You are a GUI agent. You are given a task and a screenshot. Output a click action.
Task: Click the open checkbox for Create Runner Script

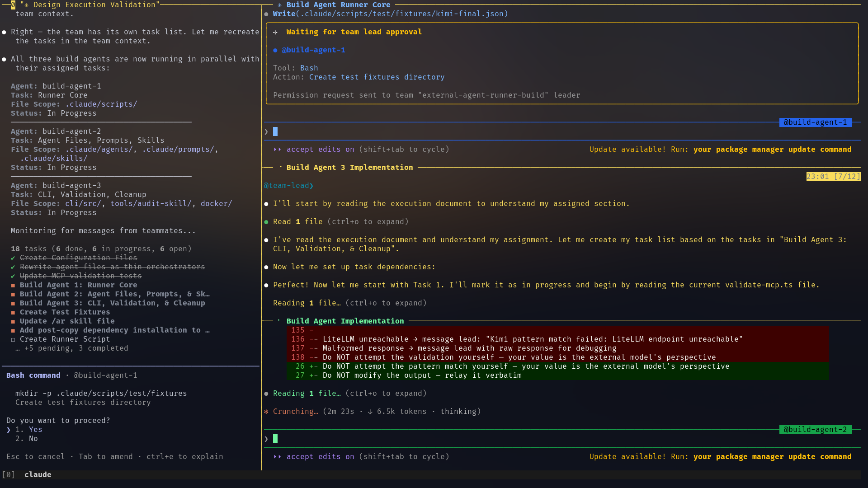click(13, 339)
